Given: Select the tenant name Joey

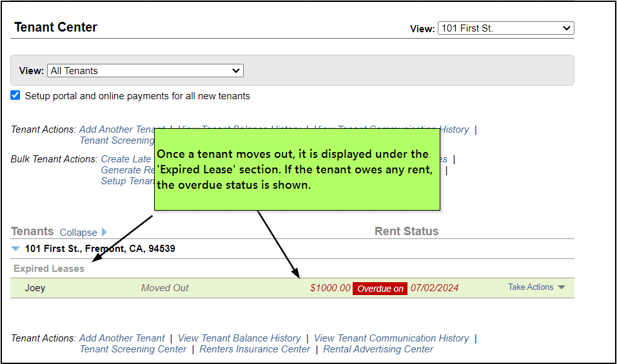Looking at the screenshot, I should pyautogui.click(x=35, y=288).
